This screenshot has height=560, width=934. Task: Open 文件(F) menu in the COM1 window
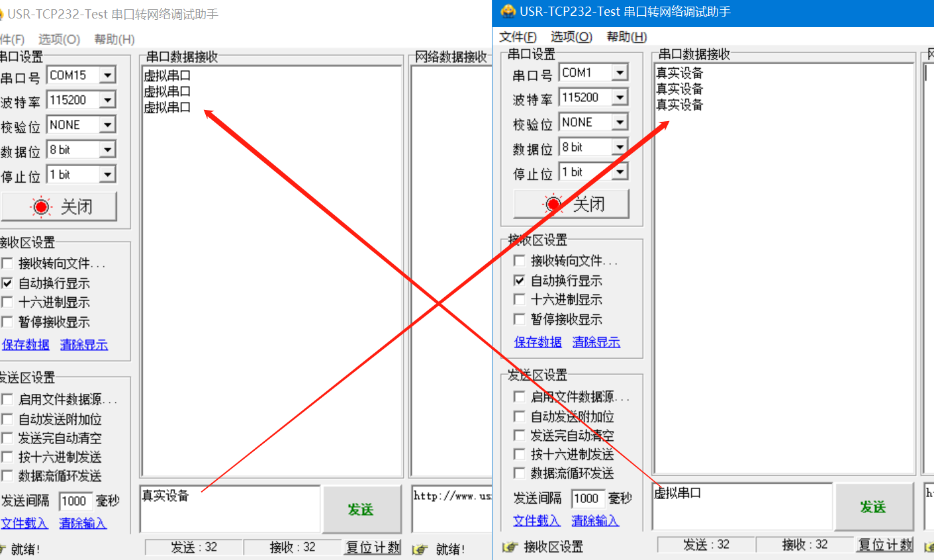click(518, 37)
